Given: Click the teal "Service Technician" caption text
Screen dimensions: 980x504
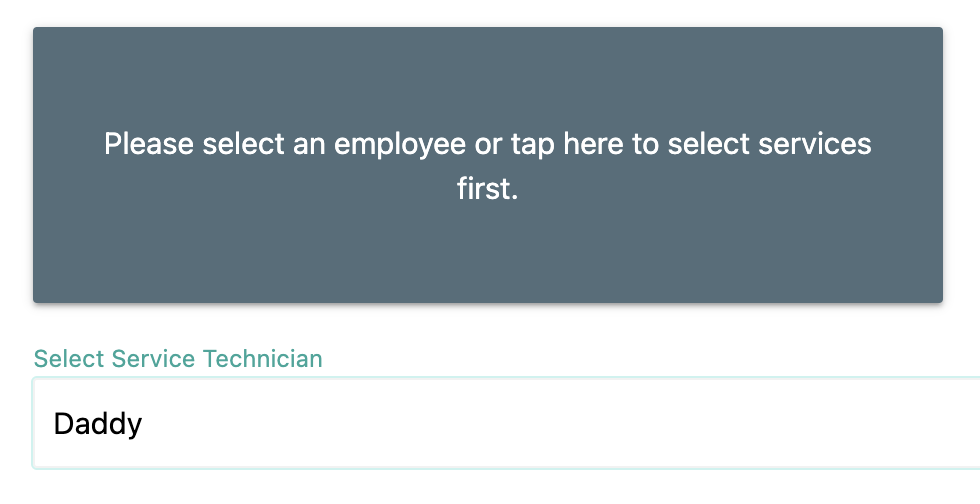Looking at the screenshot, I should tap(217, 358).
